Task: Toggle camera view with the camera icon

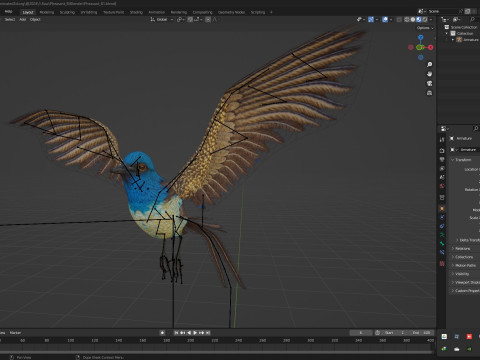Action: (429, 83)
